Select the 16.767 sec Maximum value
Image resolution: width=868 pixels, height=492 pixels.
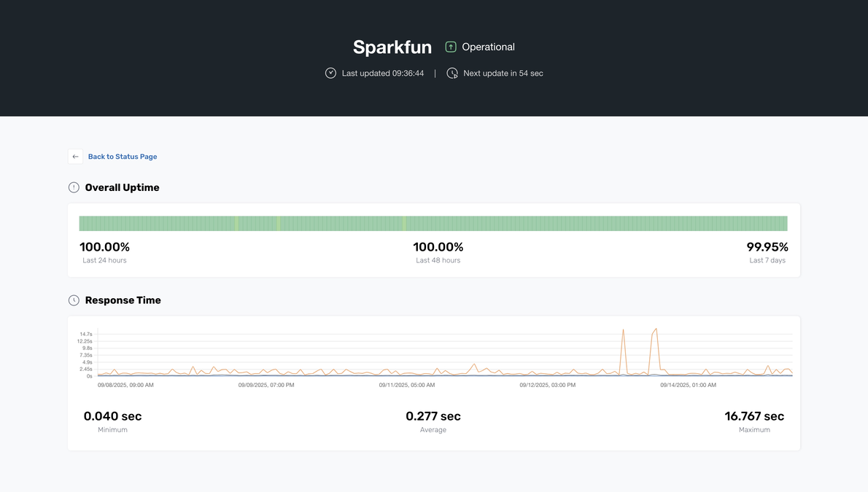tap(754, 415)
